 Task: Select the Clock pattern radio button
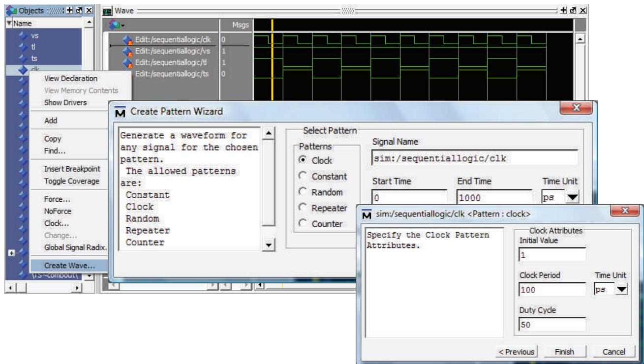pos(303,160)
